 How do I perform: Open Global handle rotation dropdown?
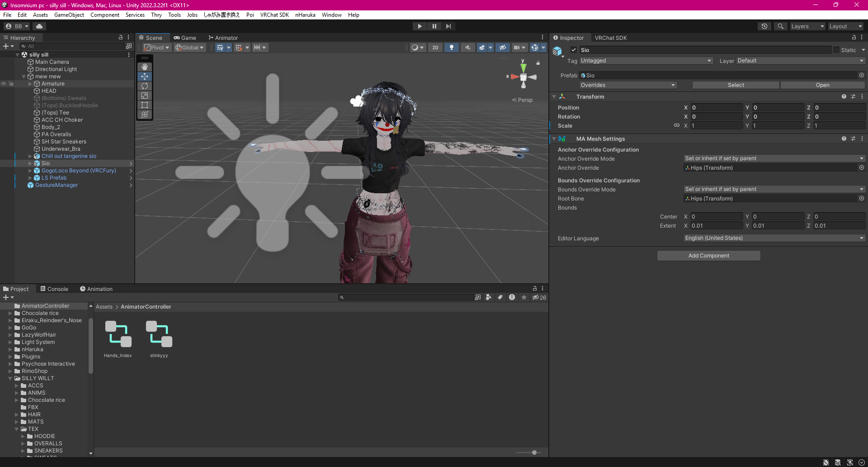189,48
